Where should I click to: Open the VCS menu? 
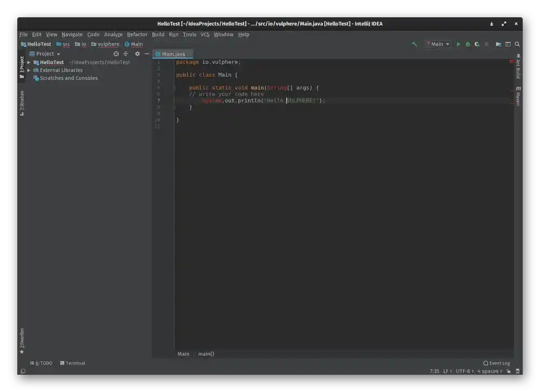pyautogui.click(x=205, y=35)
